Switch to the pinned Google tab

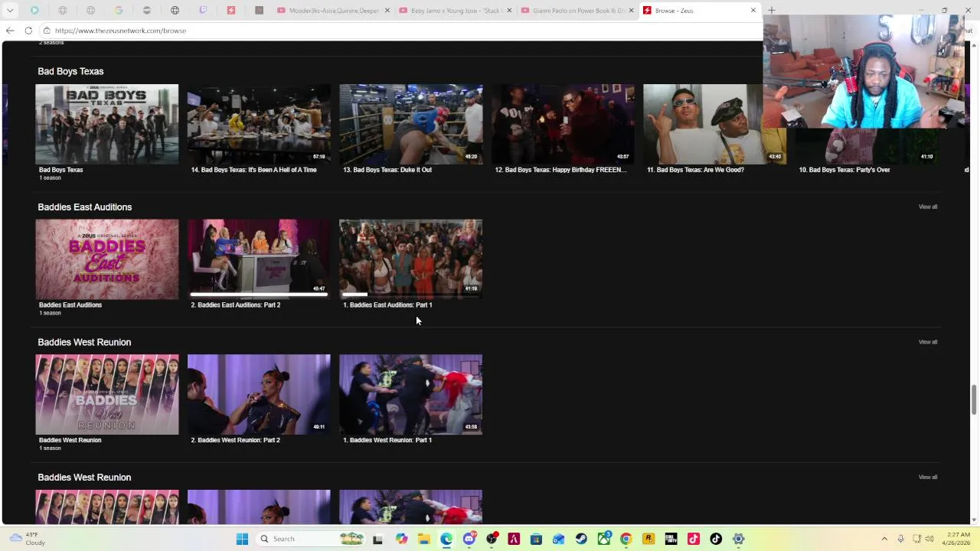click(x=119, y=11)
